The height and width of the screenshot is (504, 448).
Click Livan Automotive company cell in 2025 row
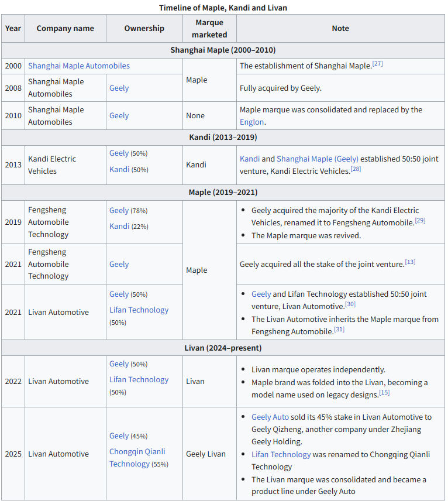click(x=65, y=454)
